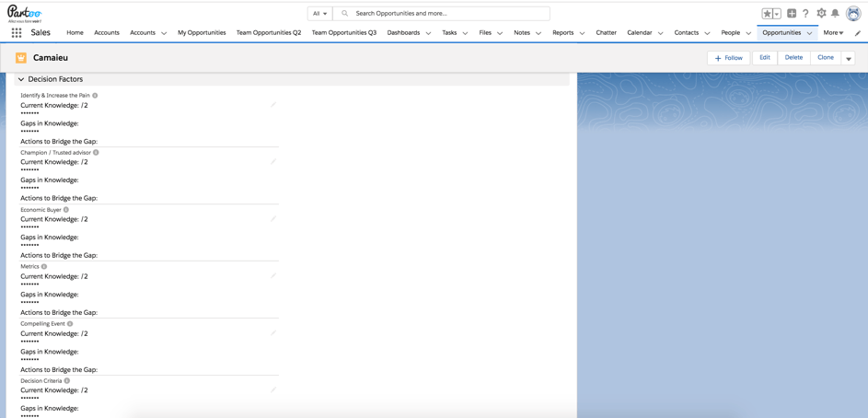Expand Opportunities tab chevron

809,33
